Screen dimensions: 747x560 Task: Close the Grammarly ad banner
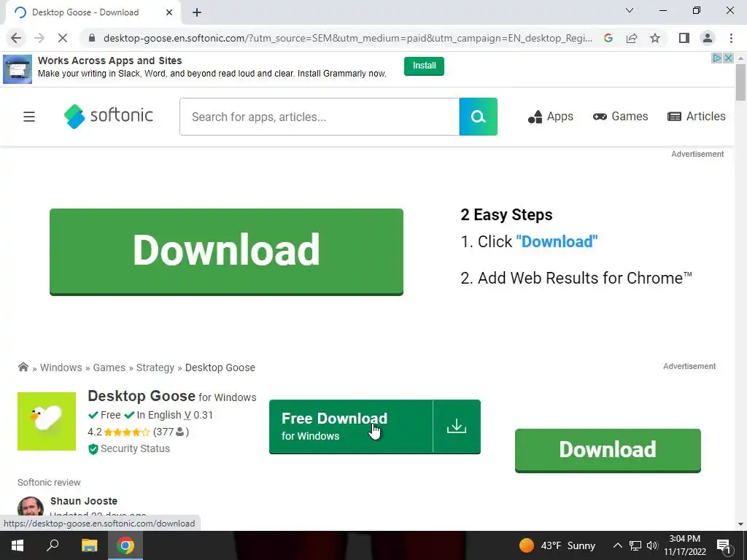click(x=728, y=58)
